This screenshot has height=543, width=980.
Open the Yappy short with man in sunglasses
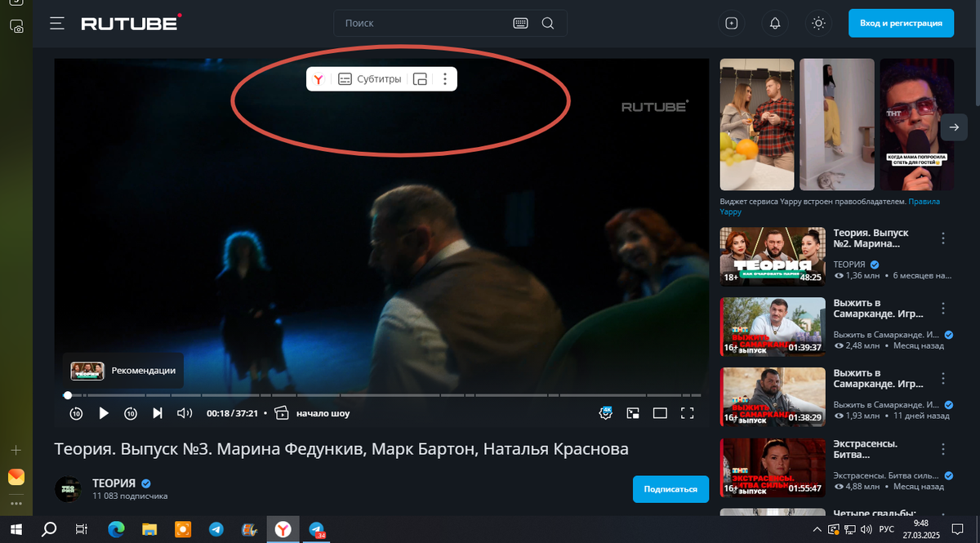(917, 124)
